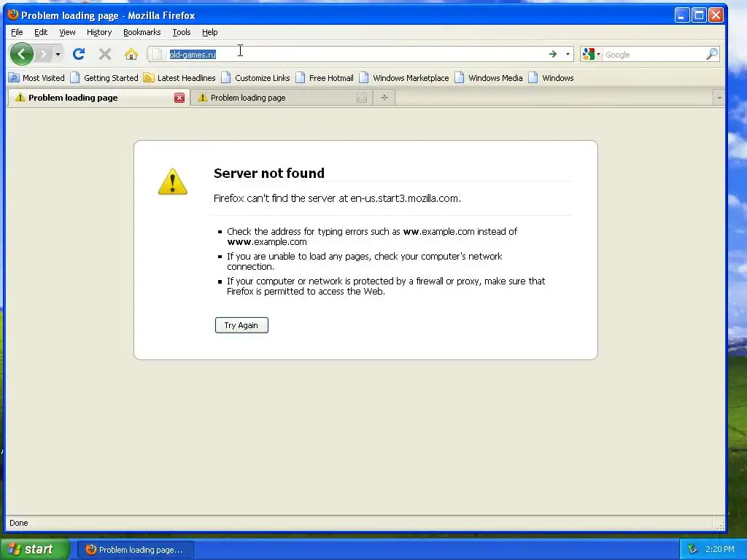Screen dimensions: 747x560
Task: Click the Done status bar text
Action: pos(18,523)
